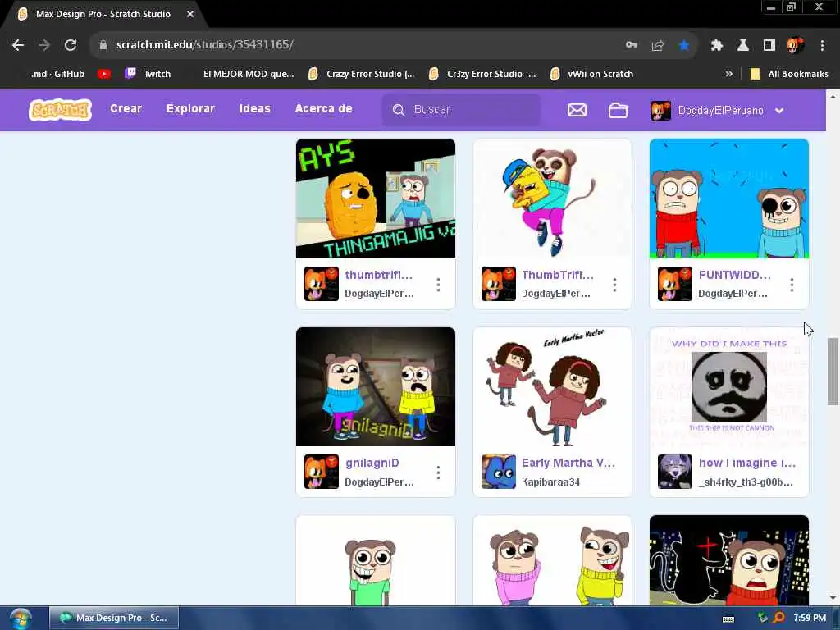Open the browser extensions puzzle icon
840x630 pixels.
coord(716,46)
